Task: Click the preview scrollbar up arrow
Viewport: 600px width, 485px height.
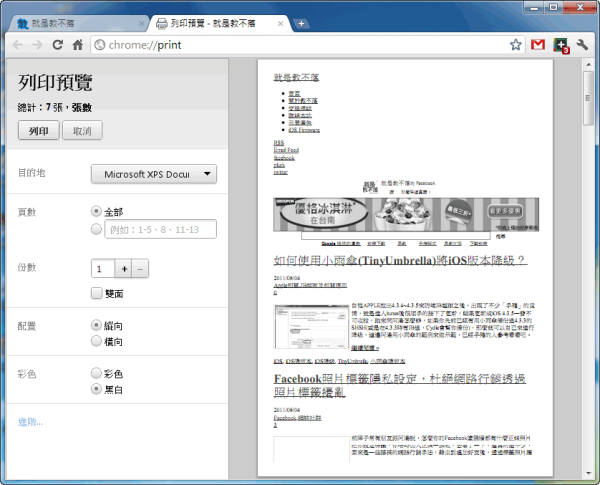Action: [x=588, y=64]
